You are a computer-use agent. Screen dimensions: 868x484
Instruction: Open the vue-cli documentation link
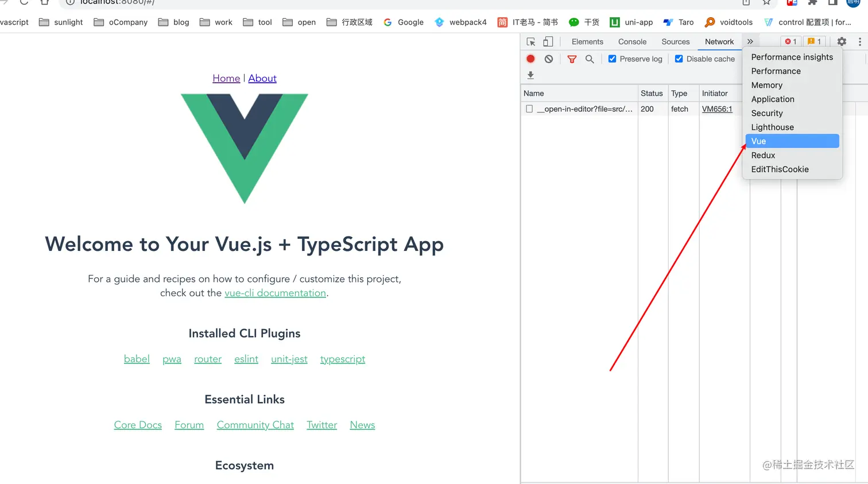pos(276,293)
